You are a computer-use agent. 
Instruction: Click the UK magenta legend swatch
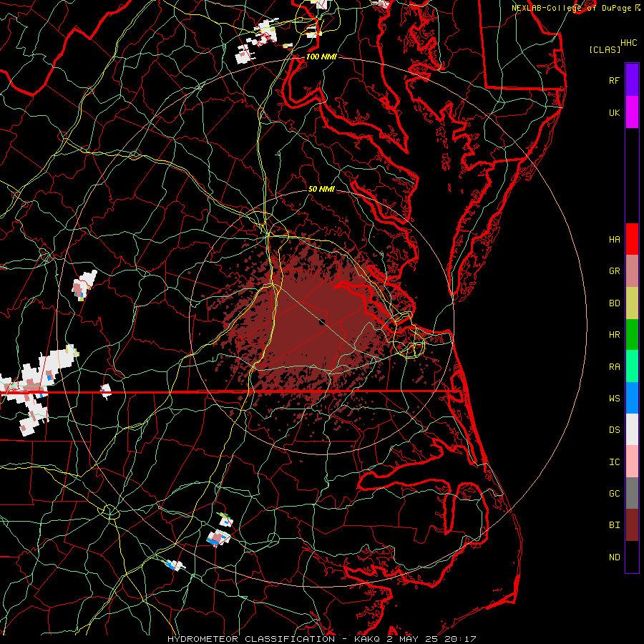click(632, 112)
